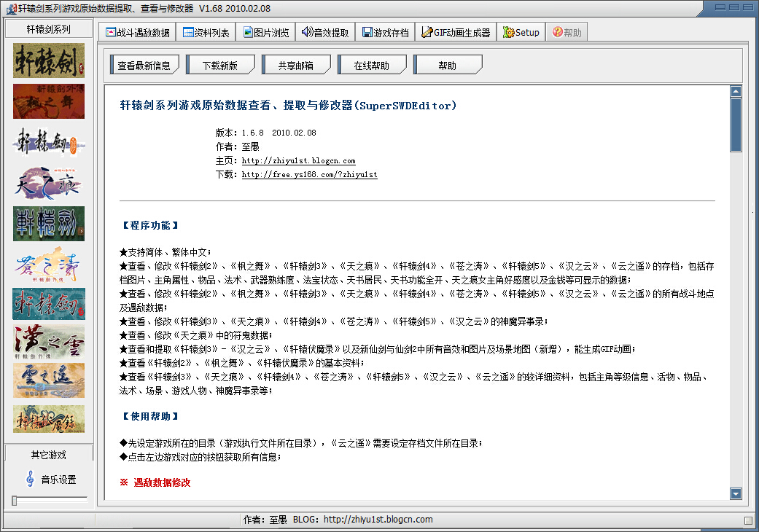Select the 轩辕伏魔录 game logo
Viewport: 759px width, 532px height.
tap(49, 419)
